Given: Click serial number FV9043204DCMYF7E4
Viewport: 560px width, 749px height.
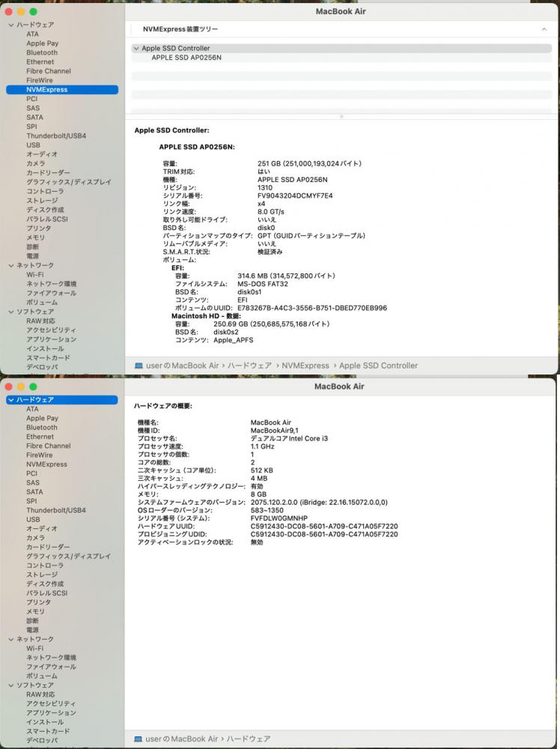Looking at the screenshot, I should [295, 195].
